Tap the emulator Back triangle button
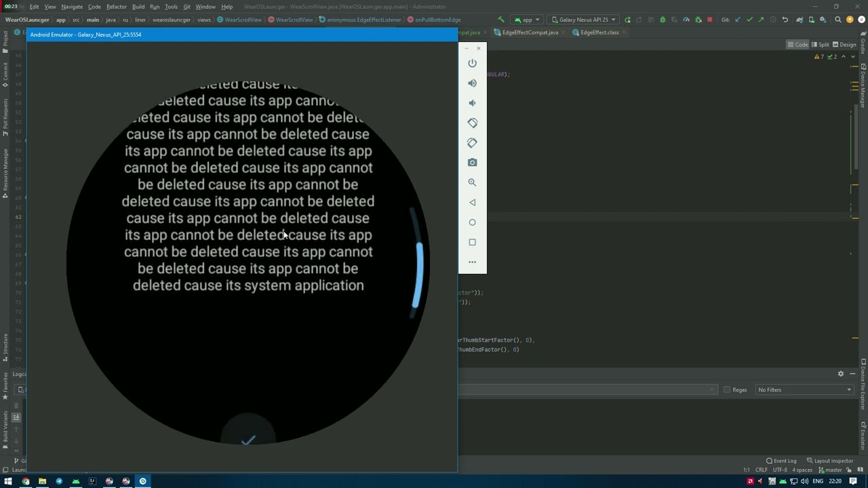The width and height of the screenshot is (868, 488). 472,202
